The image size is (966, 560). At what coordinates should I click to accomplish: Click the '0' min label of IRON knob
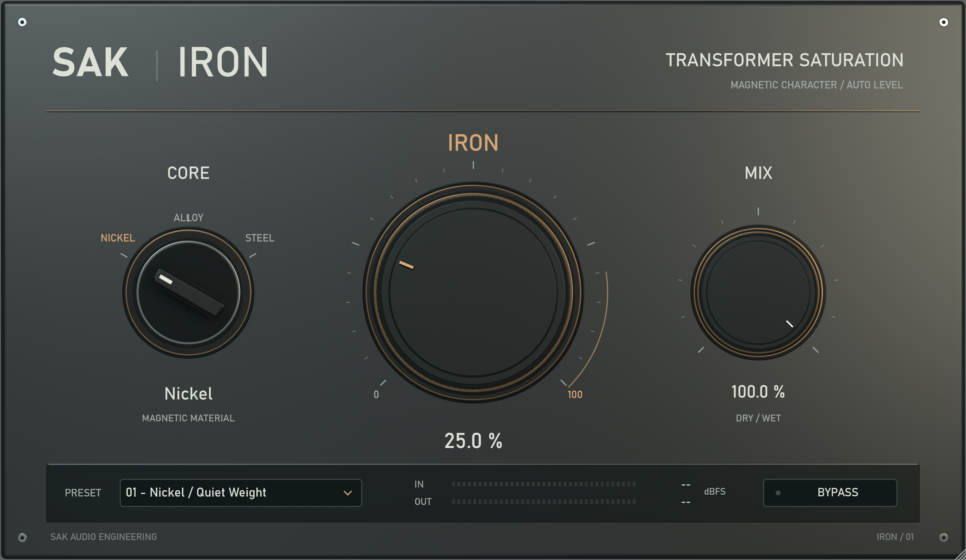pos(376,395)
